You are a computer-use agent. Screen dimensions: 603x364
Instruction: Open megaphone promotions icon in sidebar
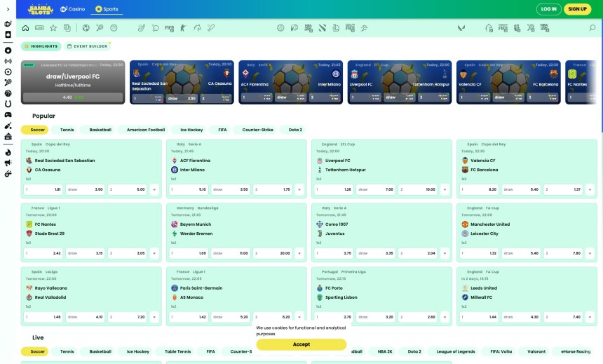pyautogui.click(x=8, y=163)
